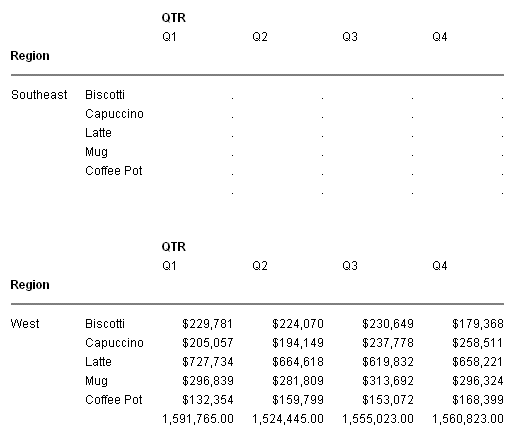Select the Southeast Coffee Pot row label
Screen dimensions: 514x436
pos(114,171)
